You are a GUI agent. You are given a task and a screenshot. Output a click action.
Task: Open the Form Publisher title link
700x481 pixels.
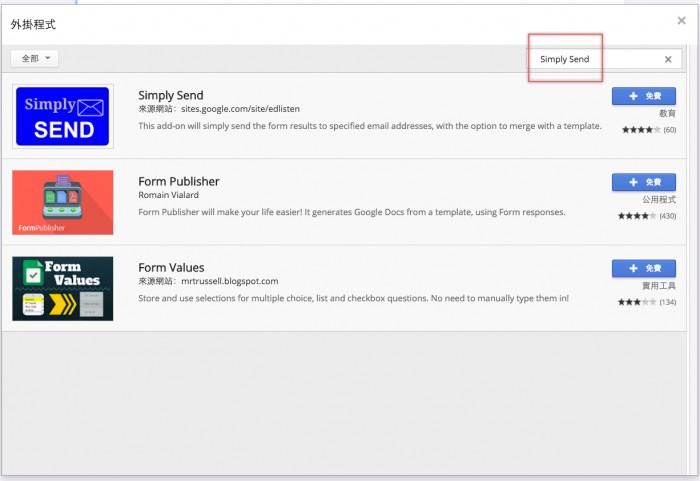tap(179, 181)
